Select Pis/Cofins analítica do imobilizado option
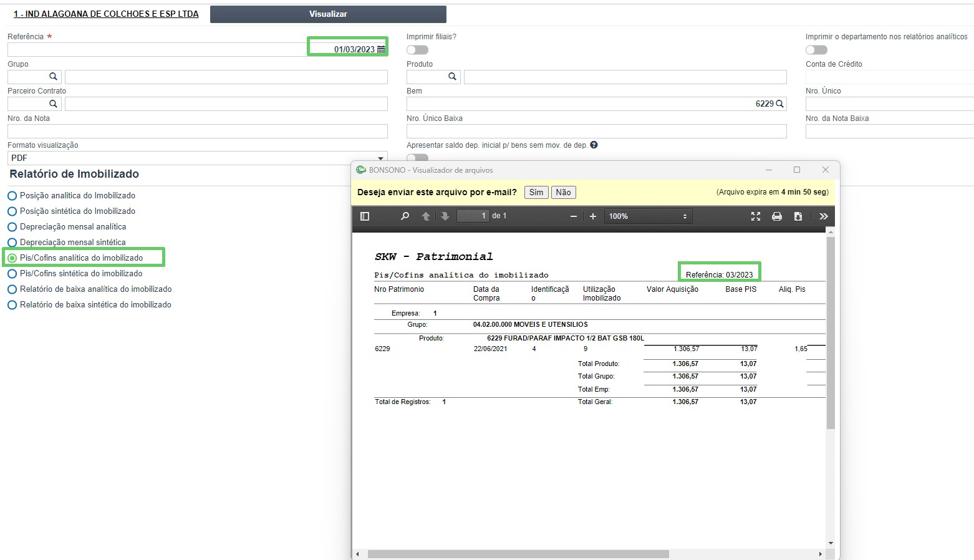Image resolution: width=974 pixels, height=560 pixels. coord(12,258)
